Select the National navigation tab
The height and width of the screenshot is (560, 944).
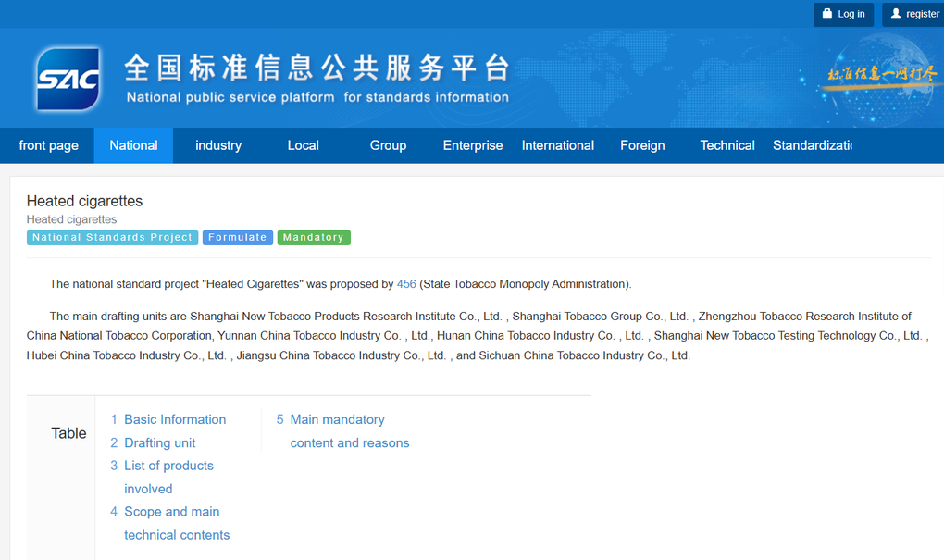133,145
